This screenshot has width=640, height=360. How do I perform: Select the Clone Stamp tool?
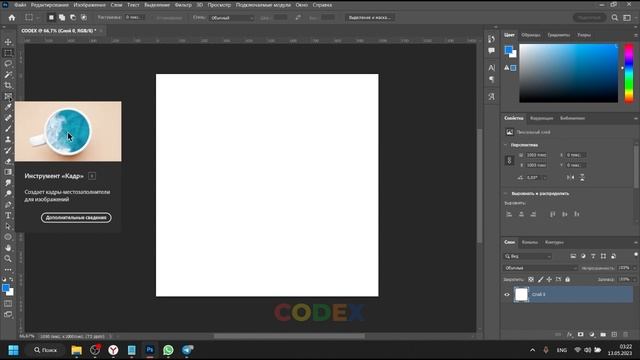tap(8, 140)
